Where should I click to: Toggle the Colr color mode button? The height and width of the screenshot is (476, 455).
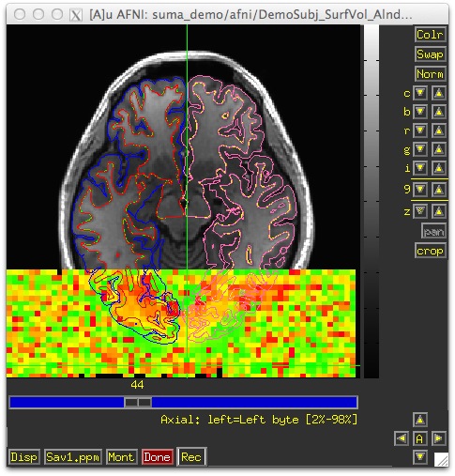[430, 35]
